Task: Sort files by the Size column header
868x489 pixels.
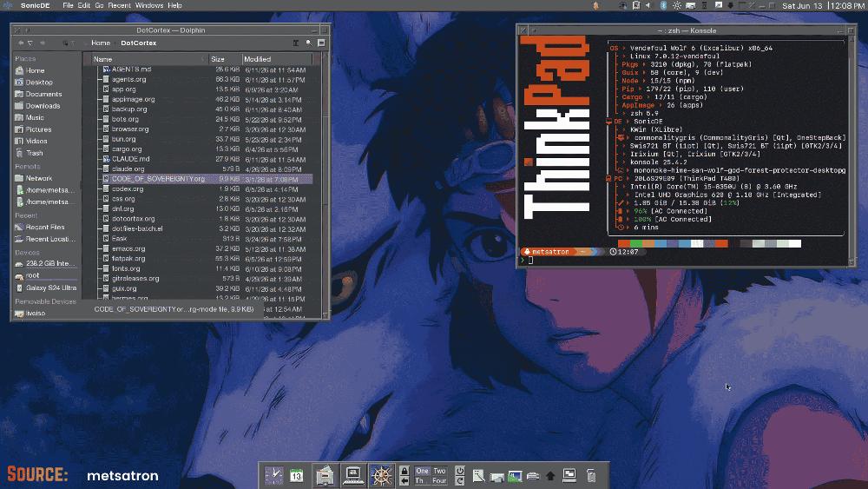Action: [x=226, y=59]
